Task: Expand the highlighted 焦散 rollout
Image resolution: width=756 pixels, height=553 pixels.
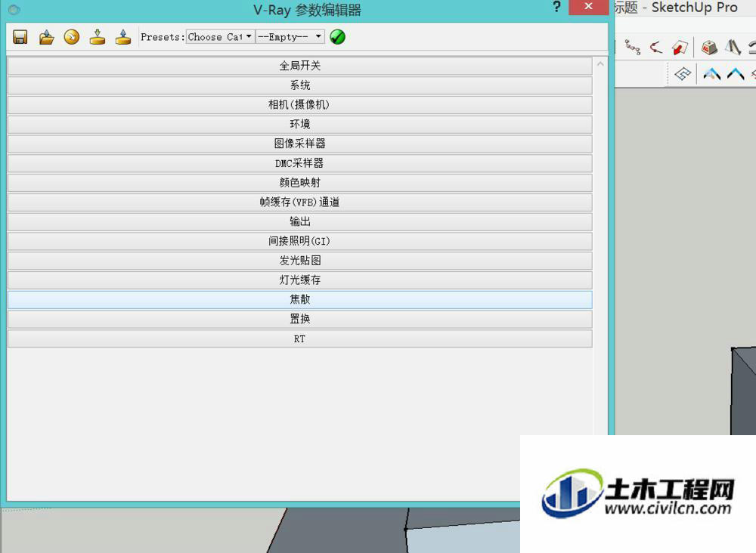Action: click(300, 300)
